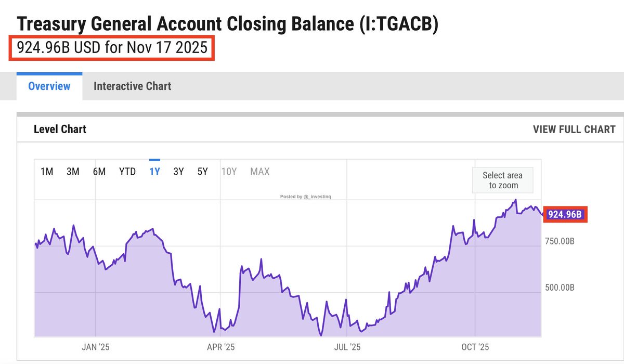The image size is (624, 364).
Task: Set chart range to 3M
Action: 73,172
